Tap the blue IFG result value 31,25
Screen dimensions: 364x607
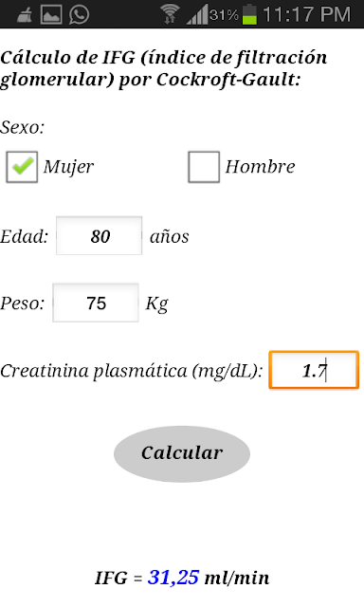pos(173,578)
